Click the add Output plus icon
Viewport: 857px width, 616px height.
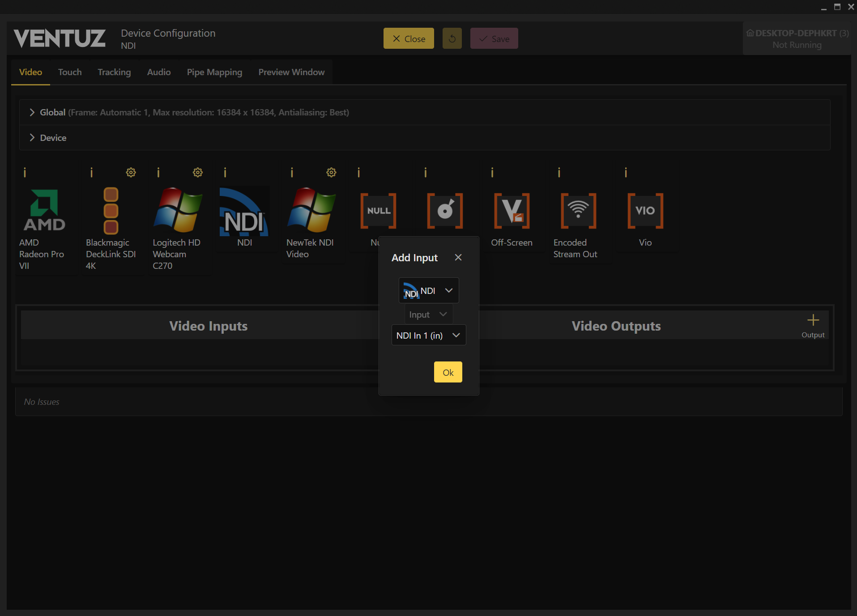[x=813, y=320]
